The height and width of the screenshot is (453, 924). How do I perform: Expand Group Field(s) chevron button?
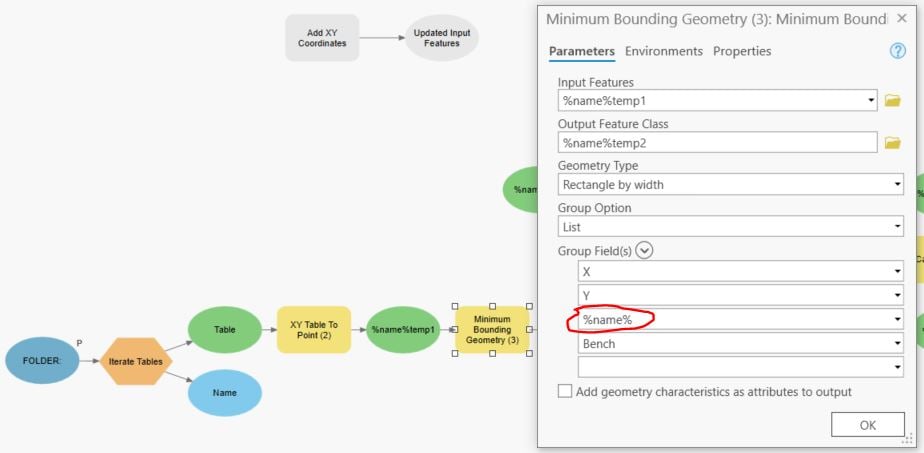point(644,251)
